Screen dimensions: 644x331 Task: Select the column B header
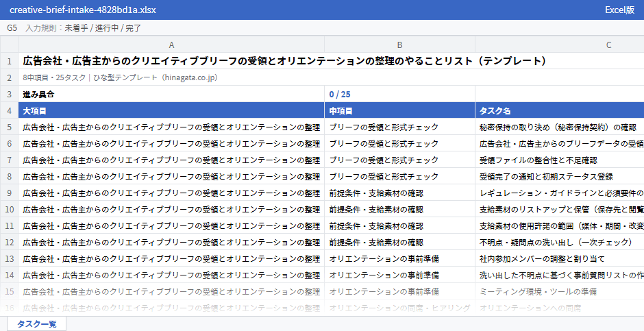tap(399, 45)
